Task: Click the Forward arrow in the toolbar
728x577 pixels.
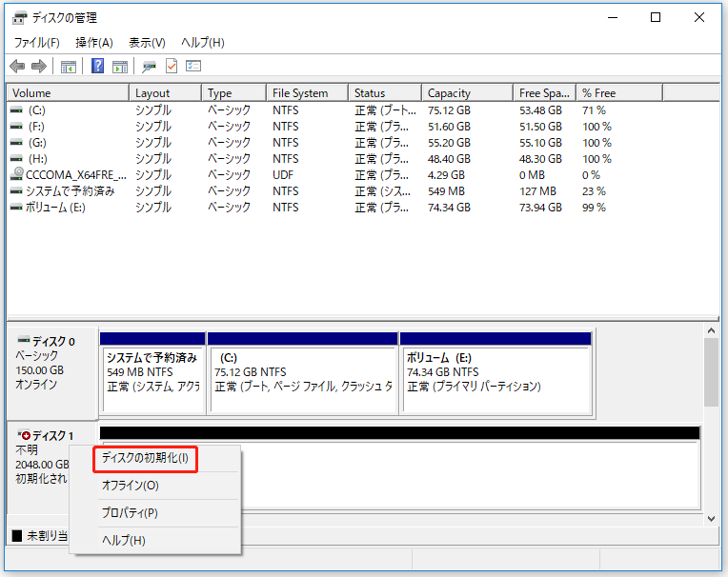Action: [39, 67]
